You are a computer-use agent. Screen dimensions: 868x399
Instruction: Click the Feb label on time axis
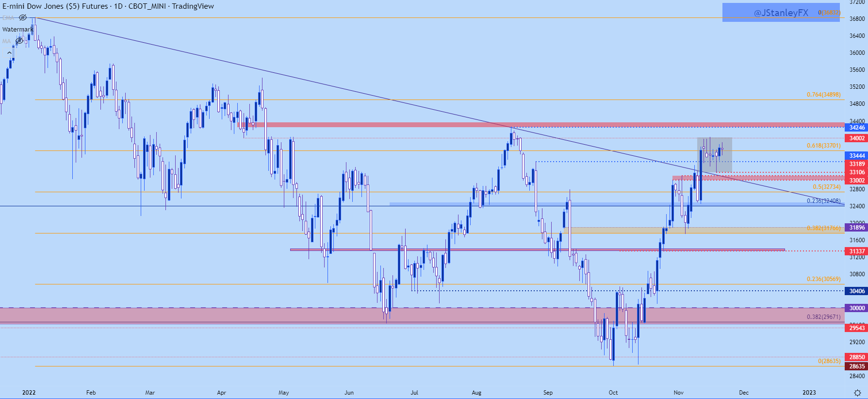click(91, 393)
